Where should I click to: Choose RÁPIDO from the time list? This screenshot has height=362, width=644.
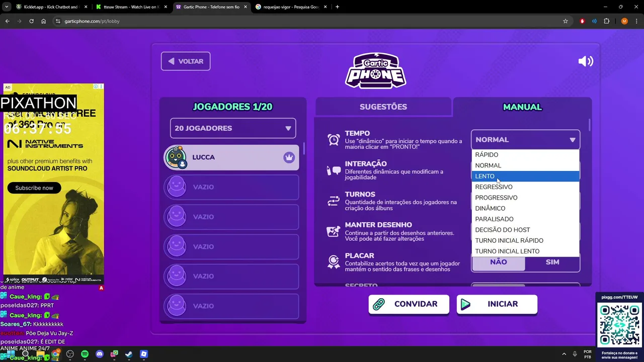click(x=525, y=155)
